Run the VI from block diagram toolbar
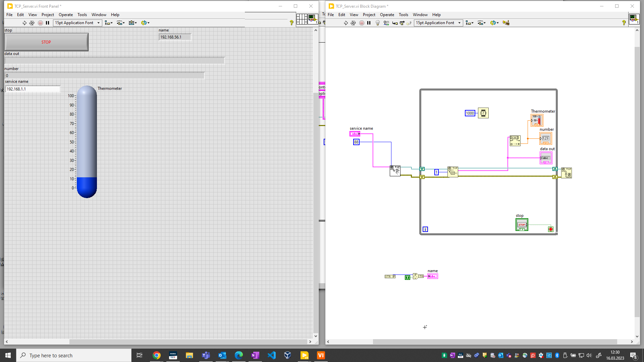The width and height of the screenshot is (644, 362). 346,23
